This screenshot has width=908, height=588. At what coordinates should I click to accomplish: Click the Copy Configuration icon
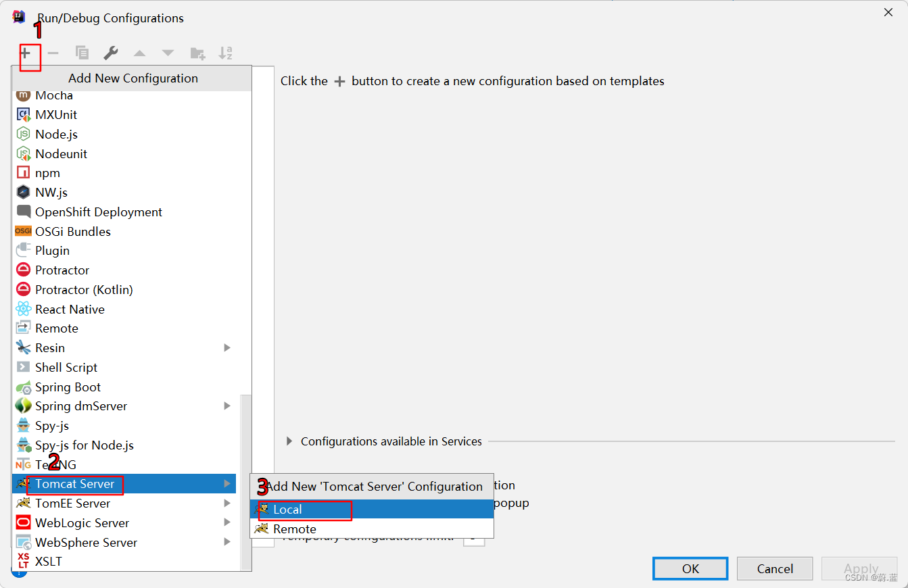pyautogui.click(x=82, y=53)
